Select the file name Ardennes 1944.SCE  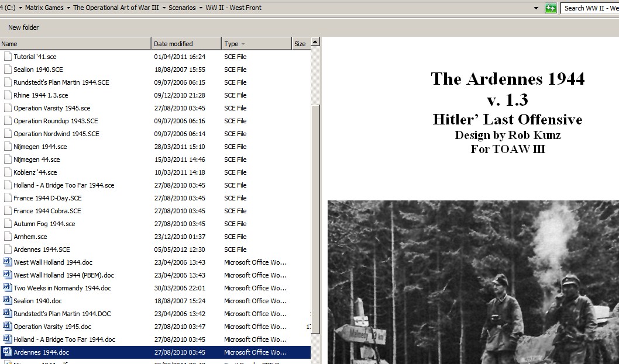point(42,249)
